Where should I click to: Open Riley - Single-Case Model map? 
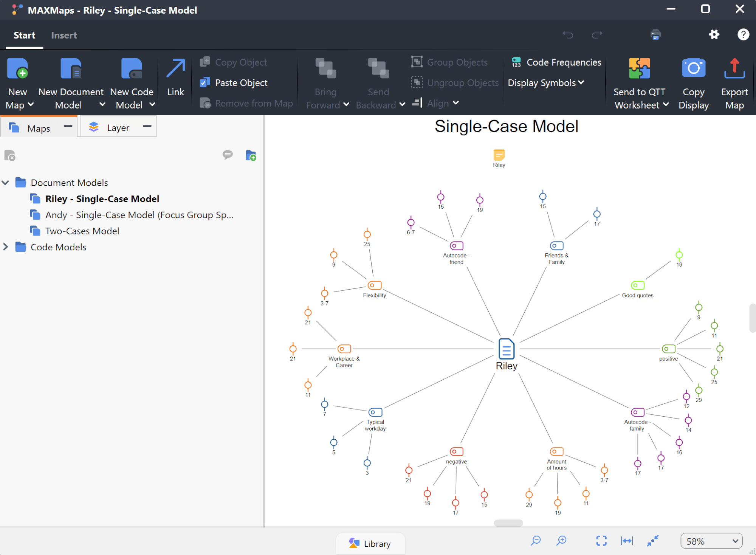(102, 199)
